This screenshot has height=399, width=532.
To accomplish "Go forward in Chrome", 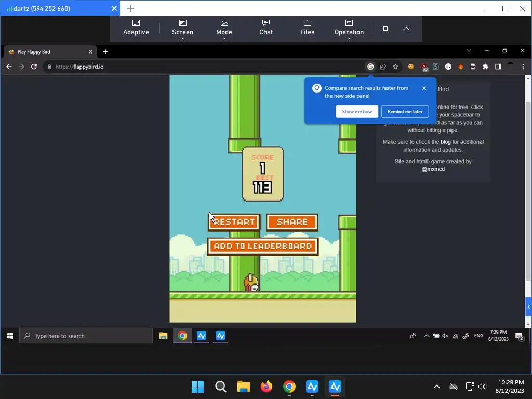I will [21, 66].
